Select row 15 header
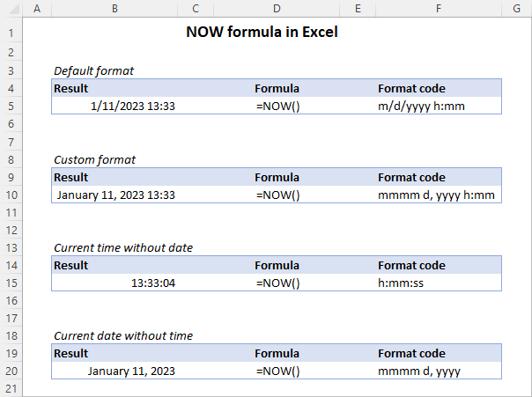This screenshot has width=532, height=397. point(11,283)
